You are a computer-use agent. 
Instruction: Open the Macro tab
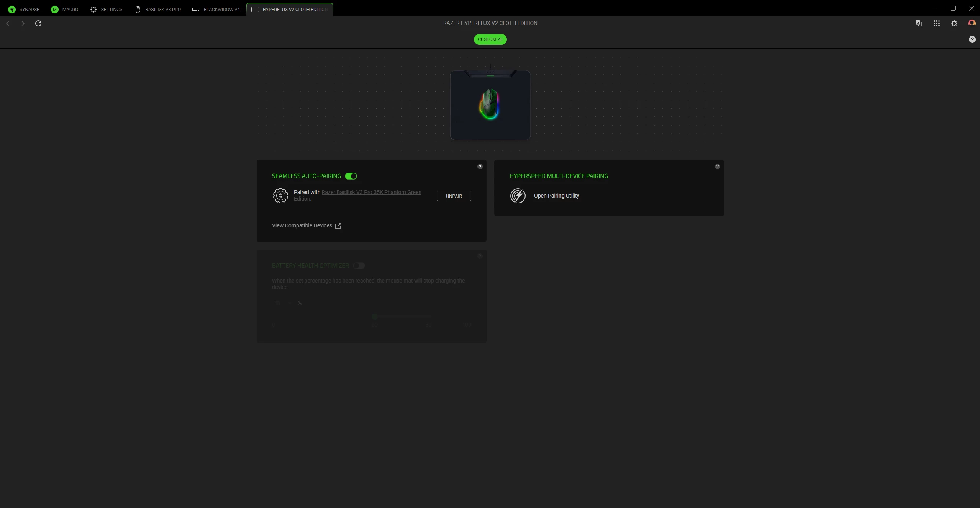(64, 9)
